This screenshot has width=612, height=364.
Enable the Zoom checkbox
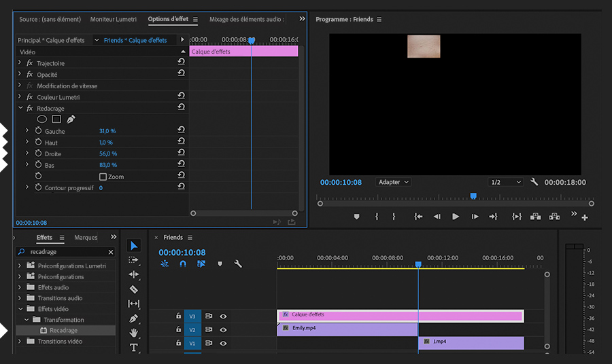coord(103,177)
